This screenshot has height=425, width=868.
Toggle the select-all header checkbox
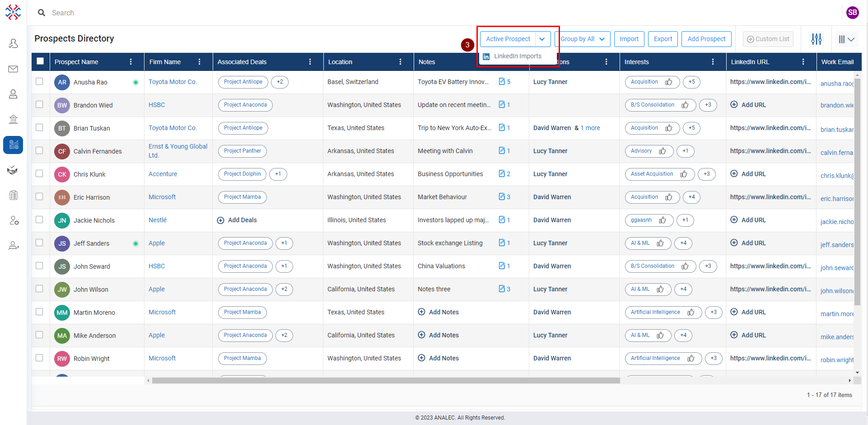click(x=40, y=61)
